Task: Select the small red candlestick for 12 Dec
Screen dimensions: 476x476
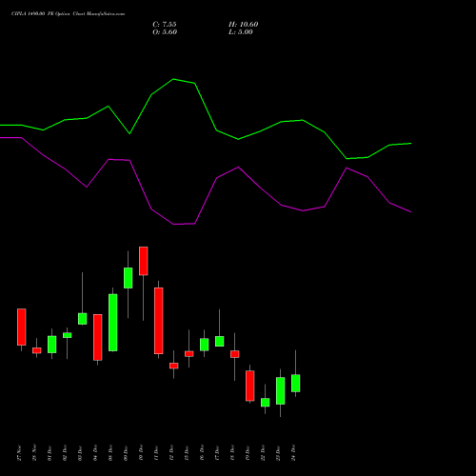Action: click(x=174, y=366)
